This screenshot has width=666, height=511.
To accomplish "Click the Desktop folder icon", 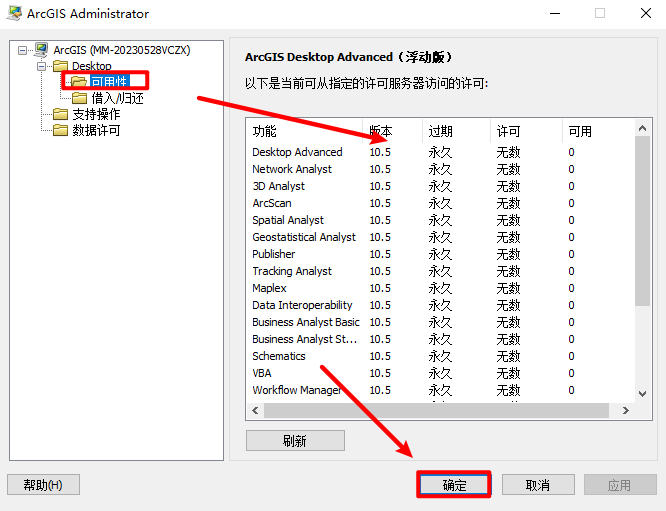I will (61, 66).
